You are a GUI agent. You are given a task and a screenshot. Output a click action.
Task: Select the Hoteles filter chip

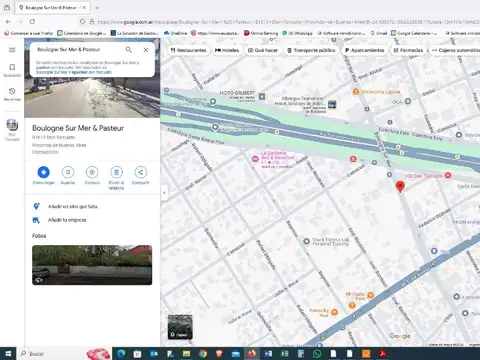pos(227,50)
